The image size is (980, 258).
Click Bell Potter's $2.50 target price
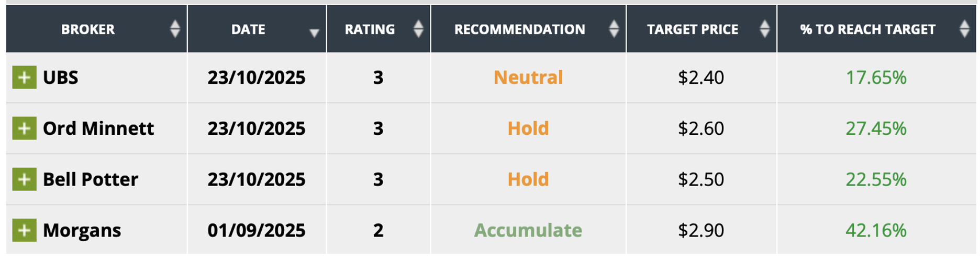700,179
